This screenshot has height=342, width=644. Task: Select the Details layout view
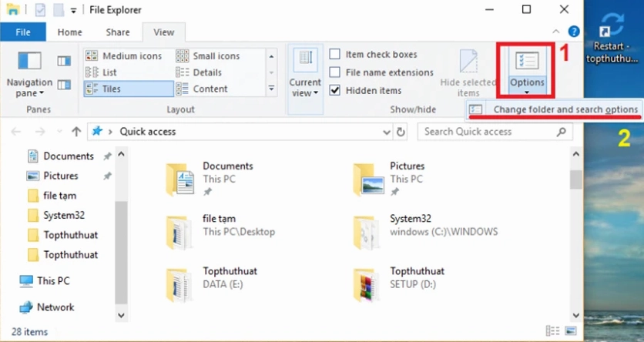tap(207, 72)
